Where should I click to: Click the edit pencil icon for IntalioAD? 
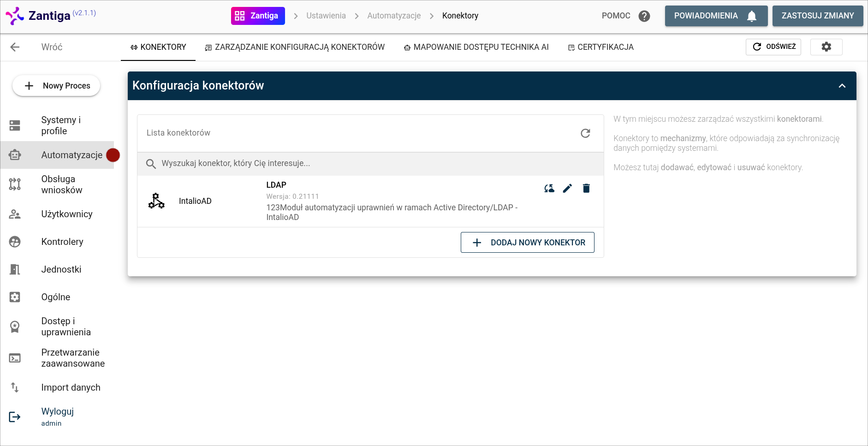567,188
